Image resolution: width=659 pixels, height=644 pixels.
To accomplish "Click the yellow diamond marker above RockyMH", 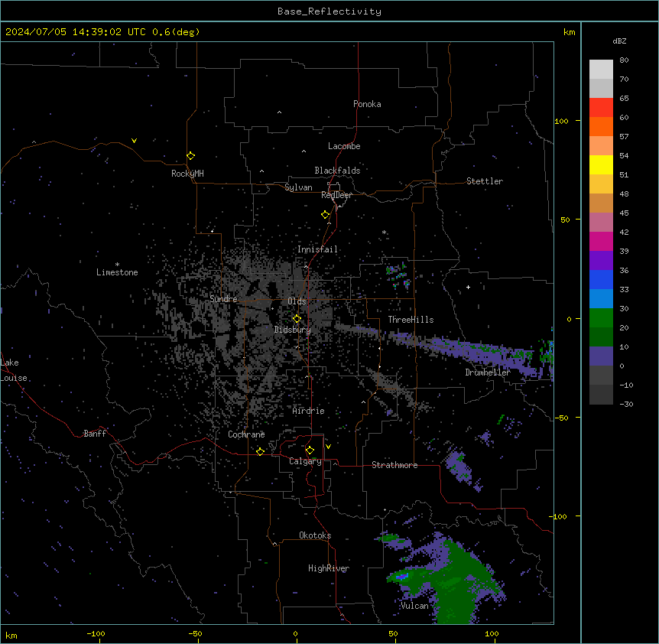I will (190, 156).
